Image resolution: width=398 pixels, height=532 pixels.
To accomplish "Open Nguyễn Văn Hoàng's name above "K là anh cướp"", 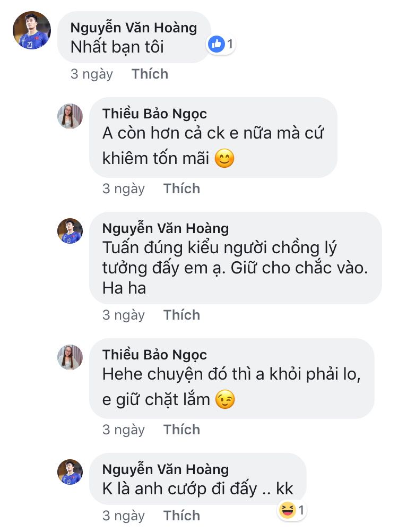I will [x=165, y=469].
